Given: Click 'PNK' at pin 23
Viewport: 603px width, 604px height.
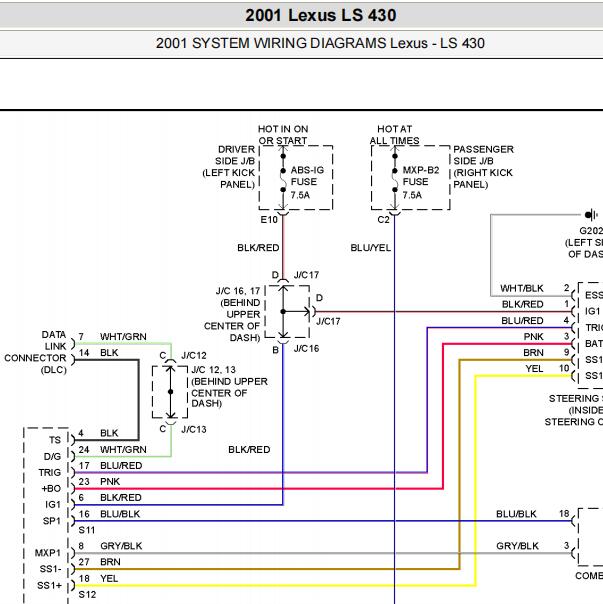Looking at the screenshot, I should [110, 482].
